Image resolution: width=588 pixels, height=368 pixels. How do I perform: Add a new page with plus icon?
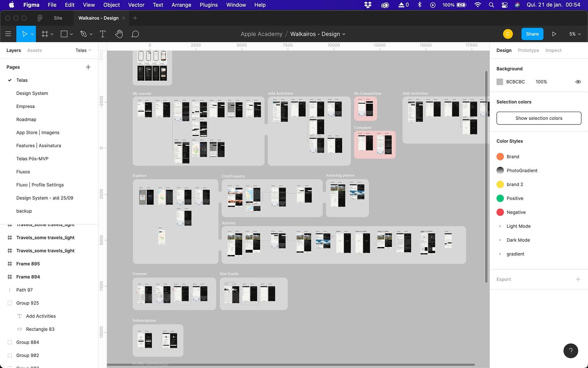(88, 67)
